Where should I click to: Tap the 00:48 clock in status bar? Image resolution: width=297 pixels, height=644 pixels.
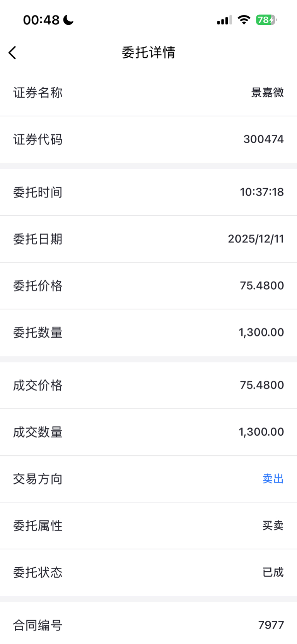coord(41,20)
